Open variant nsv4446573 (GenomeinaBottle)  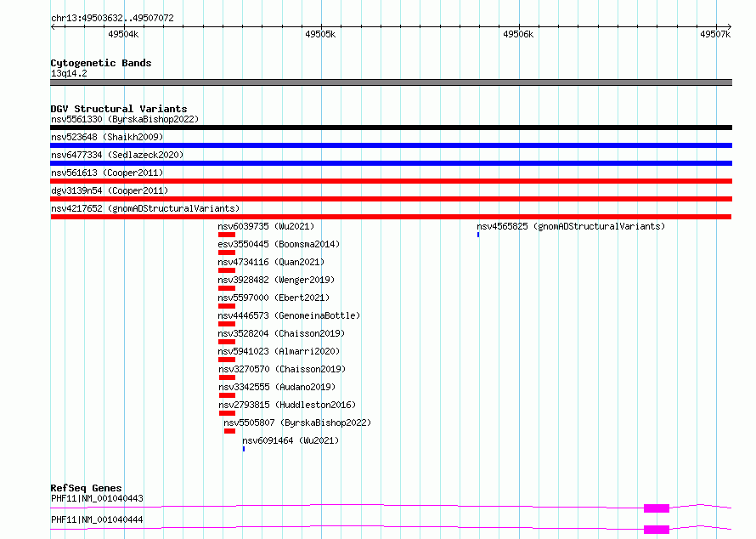click(x=289, y=315)
